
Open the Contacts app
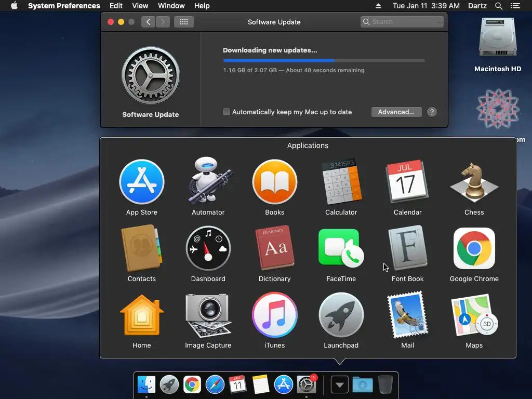pyautogui.click(x=141, y=248)
